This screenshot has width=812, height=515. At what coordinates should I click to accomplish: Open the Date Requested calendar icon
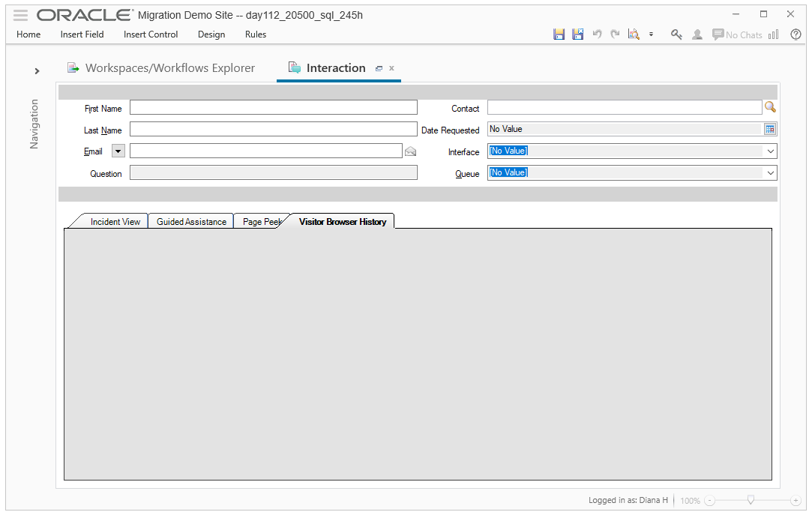769,129
